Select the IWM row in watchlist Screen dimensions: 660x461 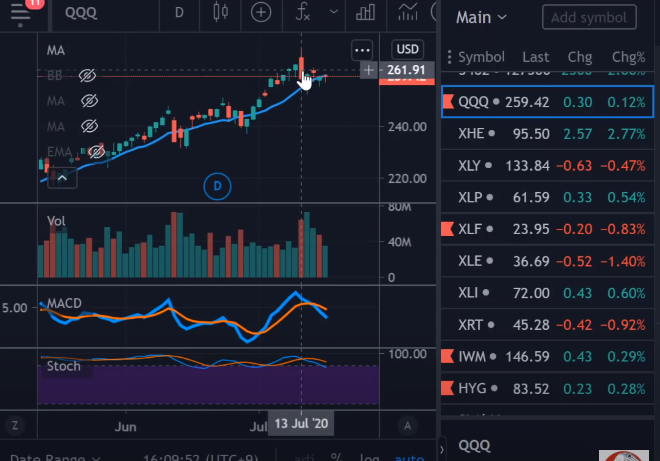point(547,357)
